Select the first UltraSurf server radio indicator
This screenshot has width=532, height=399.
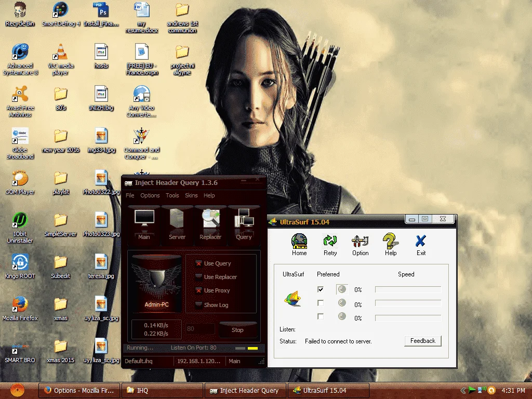[x=342, y=289]
